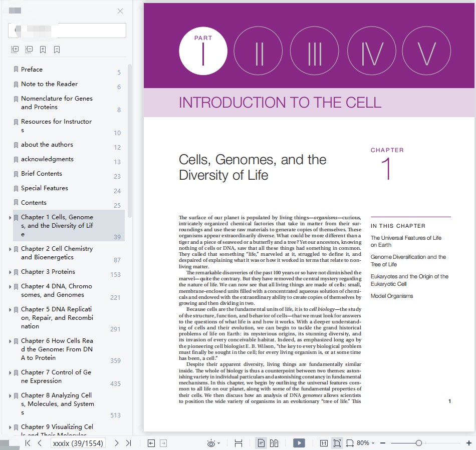Screen dimensions: 476x450
Task: Click "Eukaryotes and the Origin of the Eukaryotic Cell"
Action: pos(409,280)
